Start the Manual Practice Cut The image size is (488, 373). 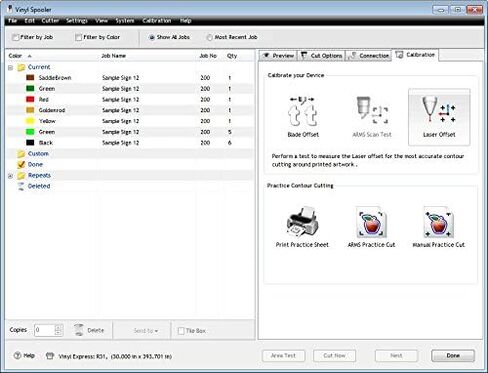point(439,221)
